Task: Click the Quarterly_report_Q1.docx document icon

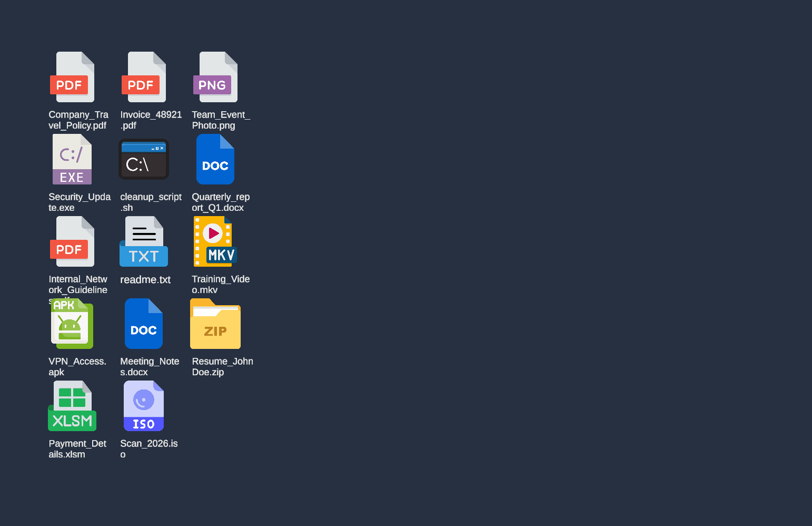Action: [215, 160]
